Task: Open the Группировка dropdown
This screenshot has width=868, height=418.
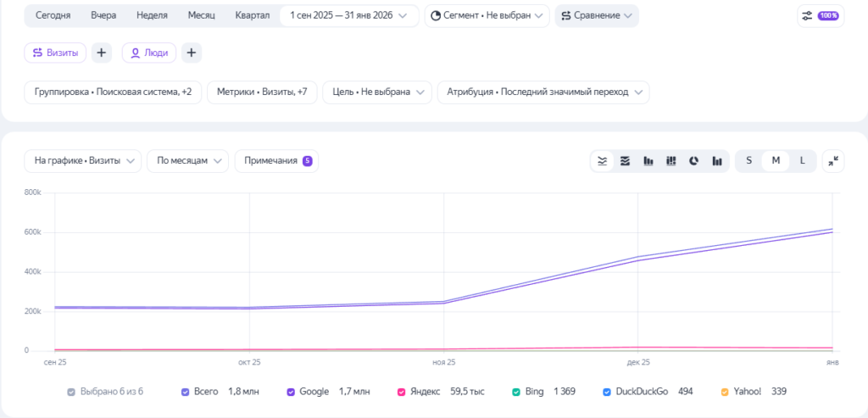Action: [113, 92]
